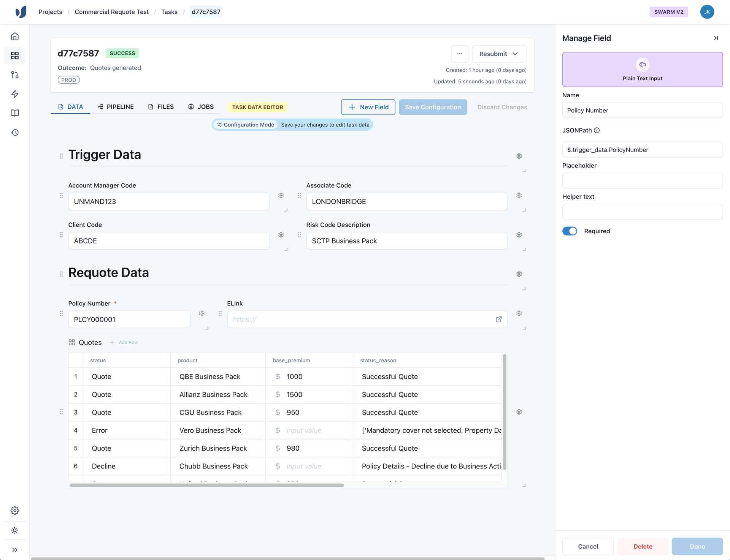The height and width of the screenshot is (560, 730).
Task: Disable the Required toggle in Manage Field
Action: (x=569, y=231)
